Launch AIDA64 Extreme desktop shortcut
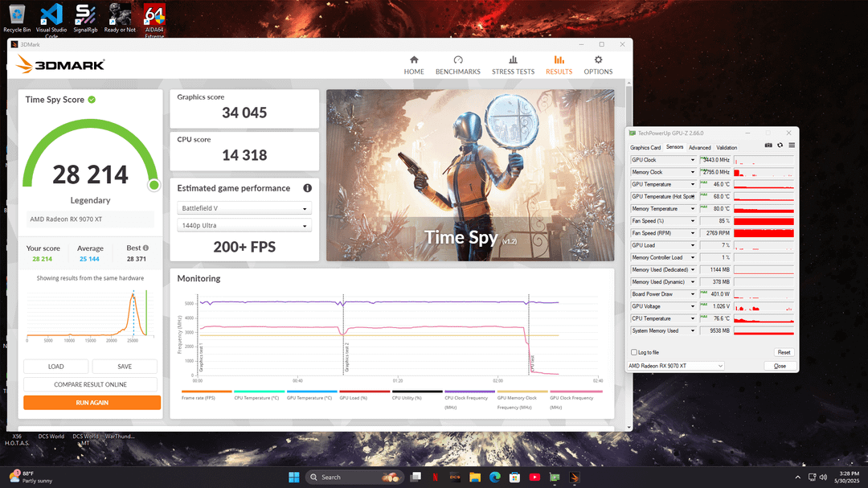The image size is (868, 488). pyautogui.click(x=154, y=19)
